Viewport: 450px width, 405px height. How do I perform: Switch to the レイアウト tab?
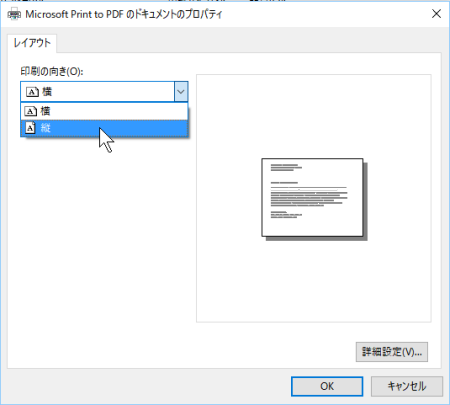click(x=32, y=43)
